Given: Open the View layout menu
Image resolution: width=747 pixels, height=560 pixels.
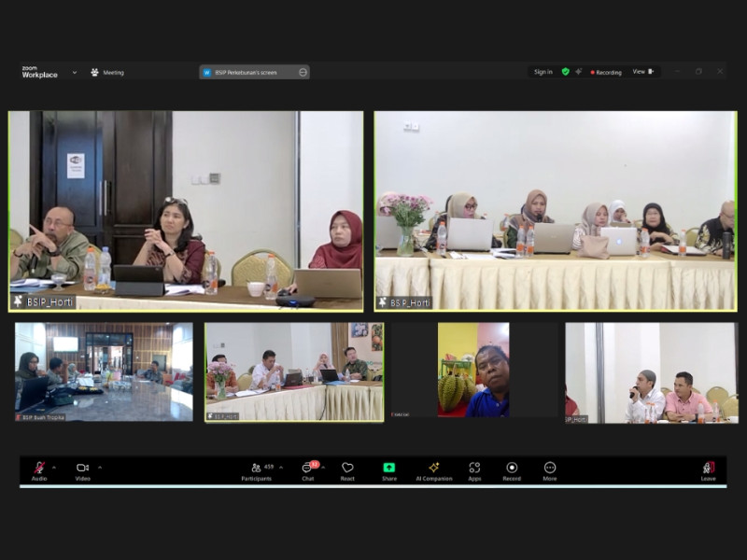Looking at the screenshot, I should click(642, 72).
